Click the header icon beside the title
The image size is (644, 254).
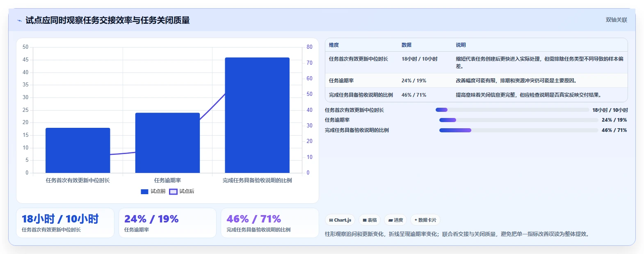(x=19, y=20)
